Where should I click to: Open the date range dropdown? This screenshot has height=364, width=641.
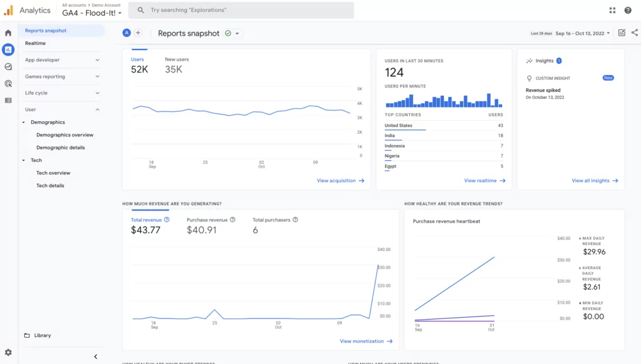click(x=582, y=33)
